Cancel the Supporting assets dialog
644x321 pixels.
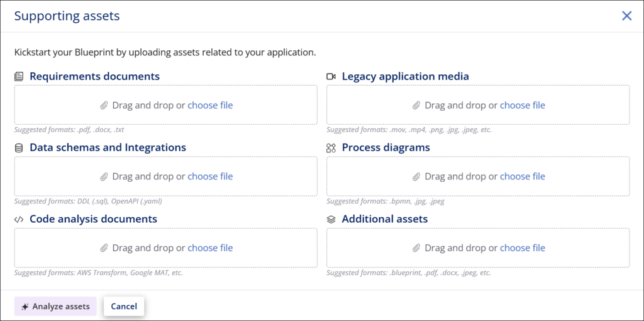(x=124, y=307)
